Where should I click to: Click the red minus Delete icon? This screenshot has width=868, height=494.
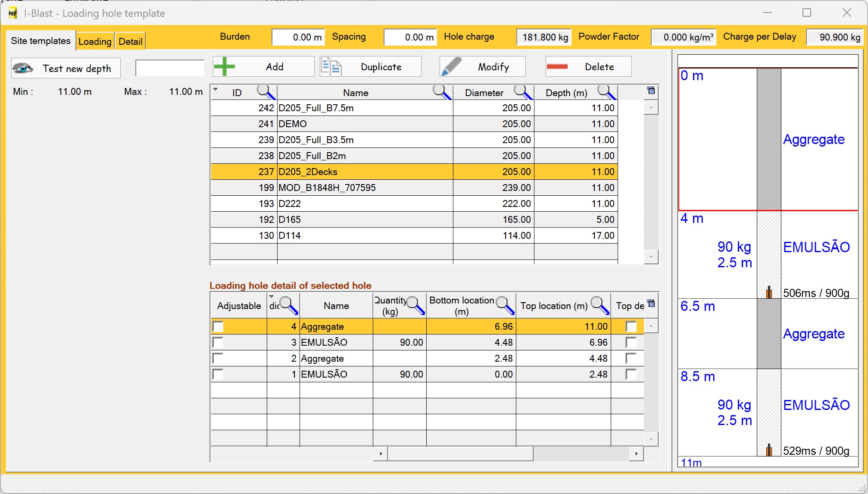(557, 67)
